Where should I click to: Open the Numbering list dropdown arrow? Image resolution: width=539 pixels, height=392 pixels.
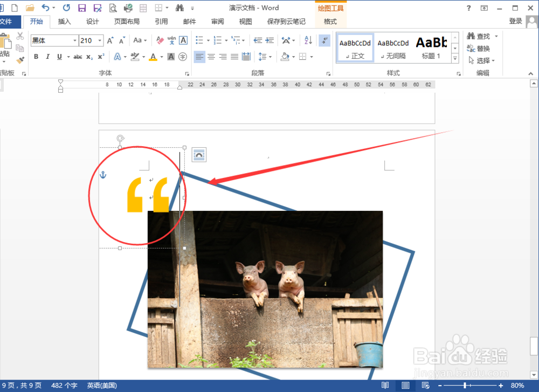coord(226,40)
